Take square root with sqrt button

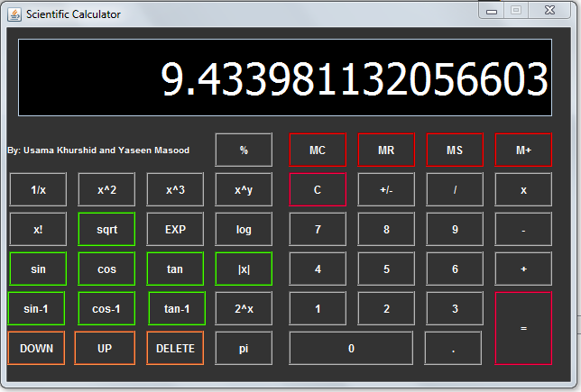(x=106, y=229)
